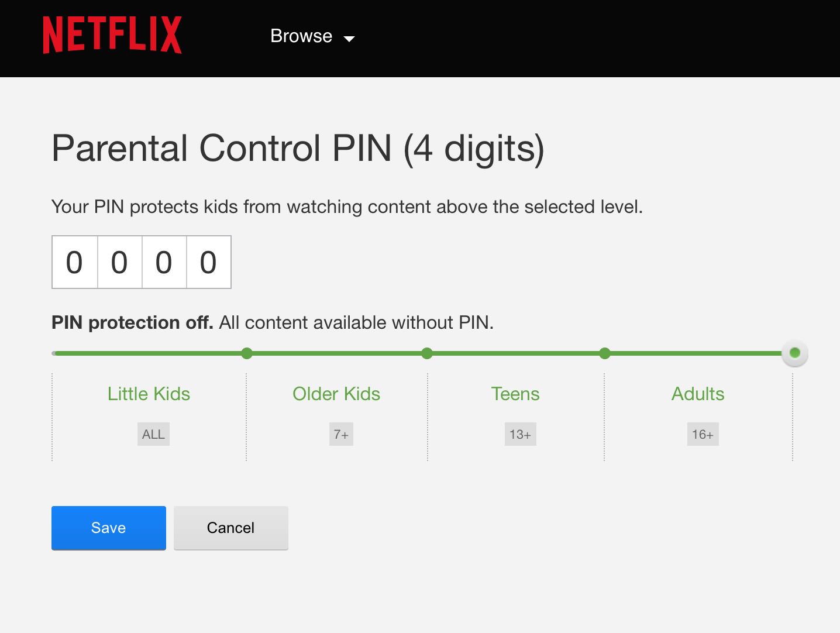
Task: Click the second PIN digit box
Action: (x=119, y=262)
